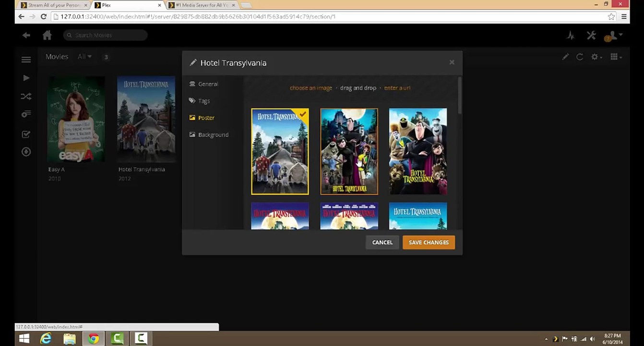Refresh the library with circular arrow icon
This screenshot has width=644, height=346.
[580, 57]
